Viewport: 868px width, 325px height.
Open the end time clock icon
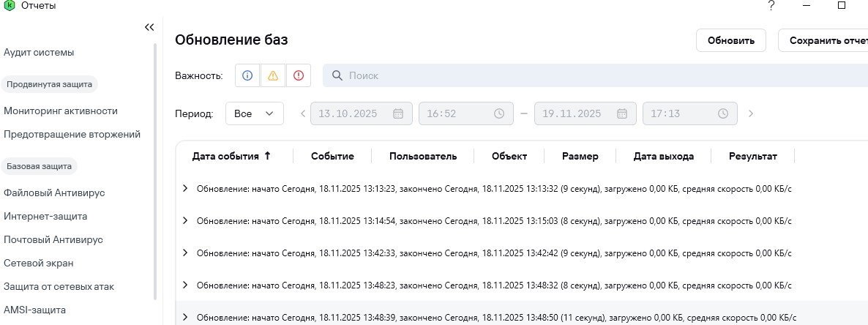click(x=723, y=113)
